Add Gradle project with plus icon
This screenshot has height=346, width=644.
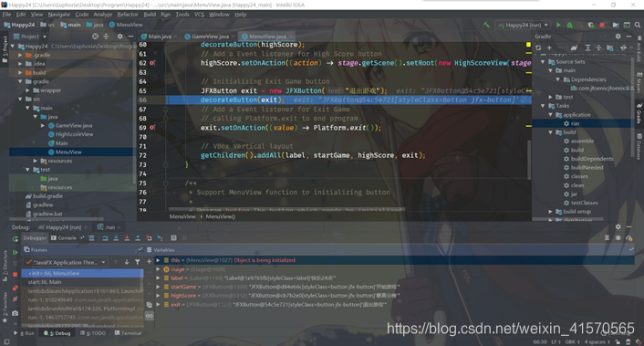click(x=549, y=48)
